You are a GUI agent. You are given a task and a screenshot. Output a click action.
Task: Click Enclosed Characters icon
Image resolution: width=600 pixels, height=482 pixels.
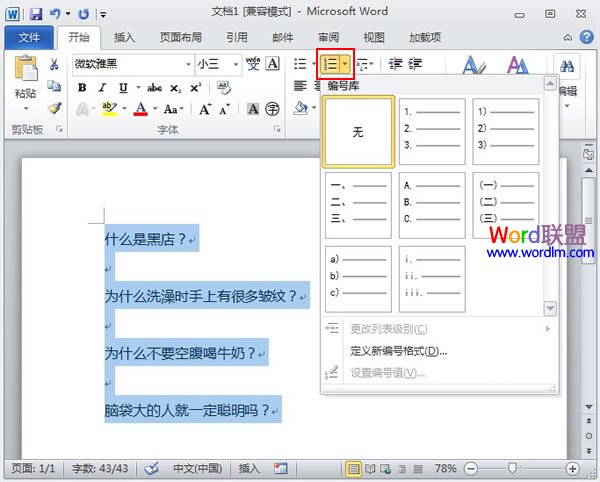pyautogui.click(x=272, y=109)
